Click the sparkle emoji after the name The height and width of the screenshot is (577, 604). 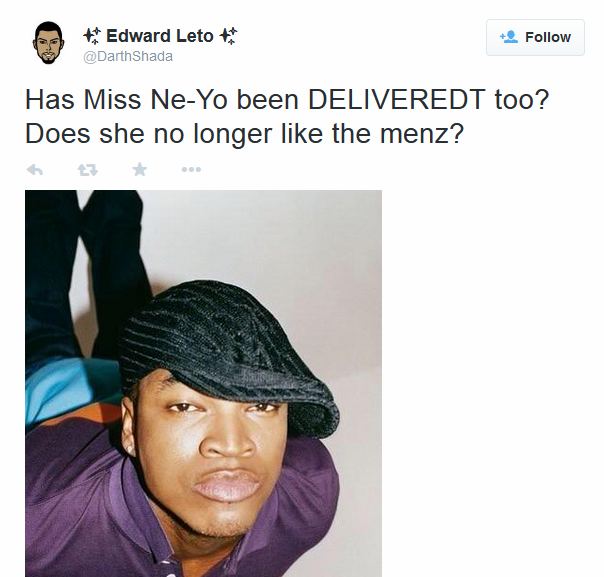point(228,36)
